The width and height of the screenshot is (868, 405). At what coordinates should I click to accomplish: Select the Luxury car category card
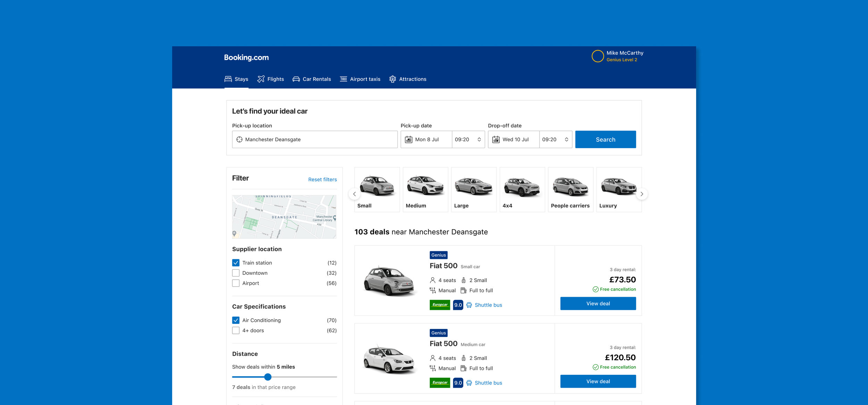619,189
